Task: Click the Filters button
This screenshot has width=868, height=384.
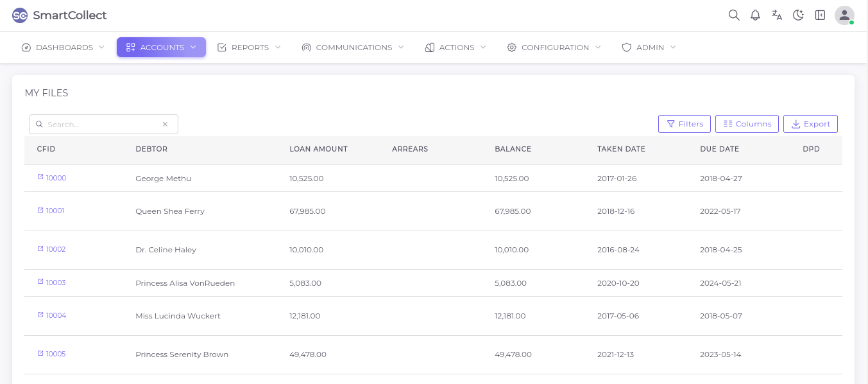Action: pos(684,124)
